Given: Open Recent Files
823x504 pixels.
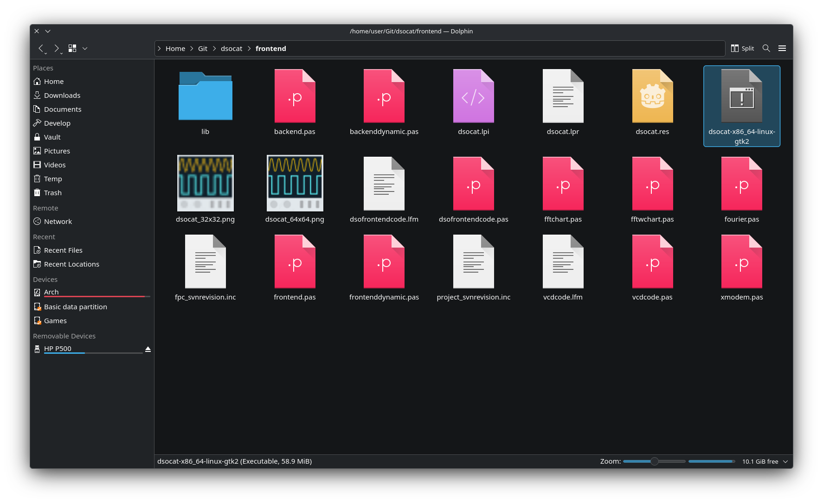Looking at the screenshot, I should click(92, 250).
